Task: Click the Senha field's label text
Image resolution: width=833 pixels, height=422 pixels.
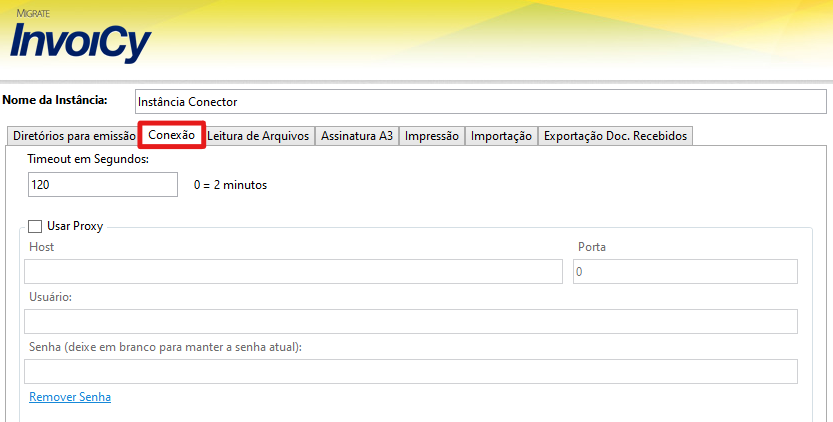Action: tap(165, 347)
